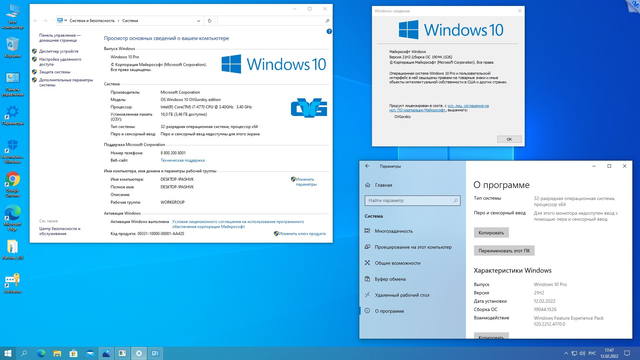Viewport: 640px width, 360px height.
Task: Go to Панель управления домашняя страница
Action: [x=59, y=38]
